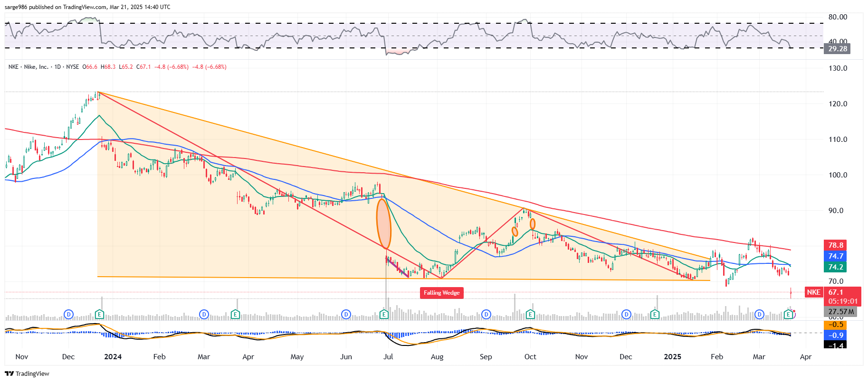
Task: Click the earnings marker at October 2024
Action: (x=530, y=314)
